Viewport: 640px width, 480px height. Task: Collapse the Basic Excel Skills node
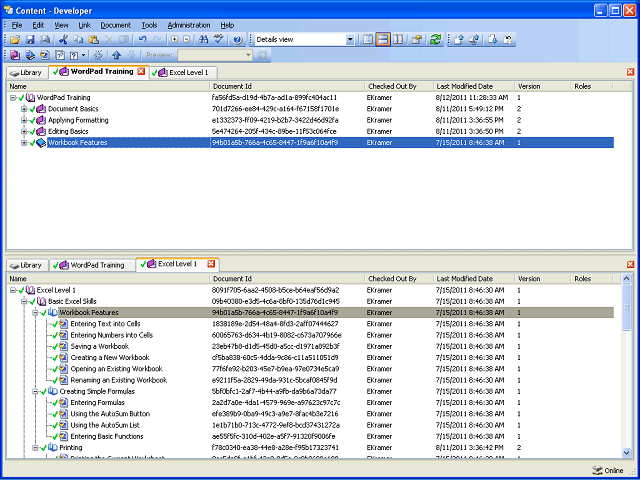point(24,302)
